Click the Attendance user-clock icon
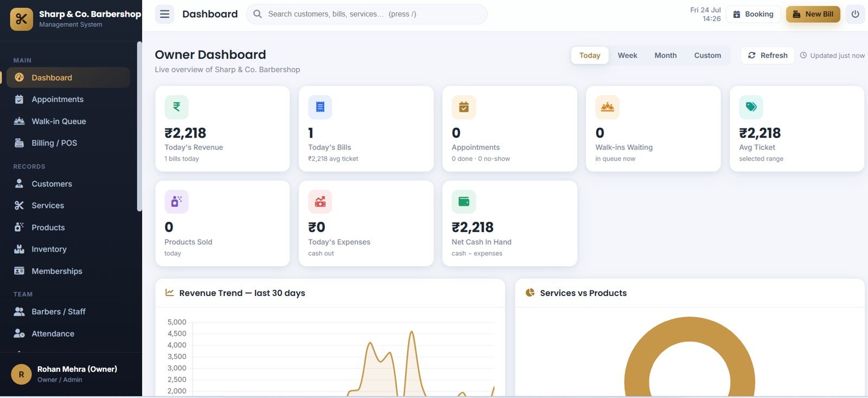The height and width of the screenshot is (398, 868). (20, 333)
